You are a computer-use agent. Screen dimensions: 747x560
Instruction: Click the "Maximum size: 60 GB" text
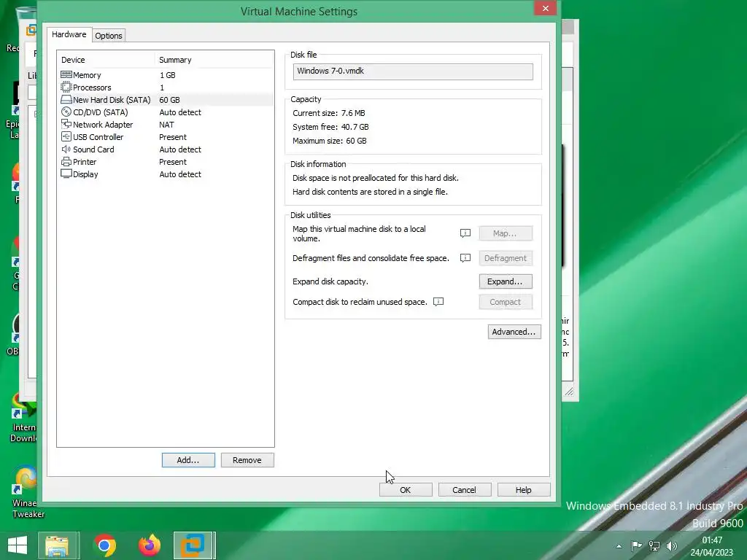(330, 141)
